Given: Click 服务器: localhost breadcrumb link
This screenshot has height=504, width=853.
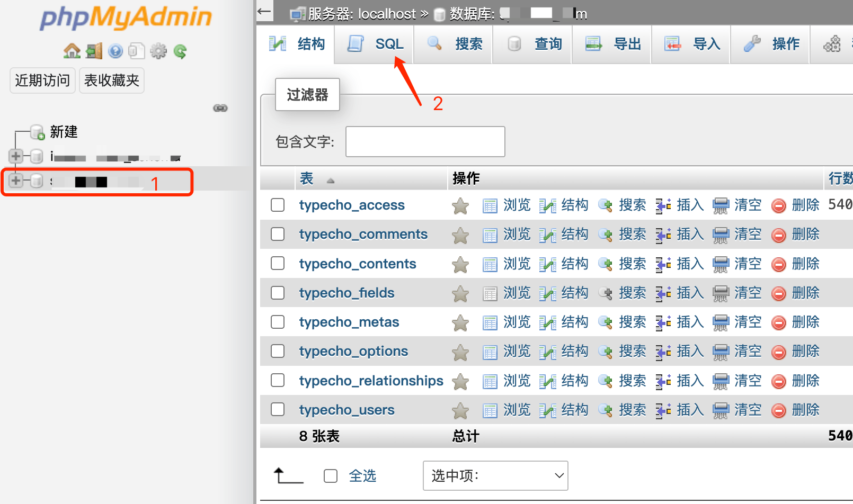Looking at the screenshot, I should pyautogui.click(x=362, y=14).
